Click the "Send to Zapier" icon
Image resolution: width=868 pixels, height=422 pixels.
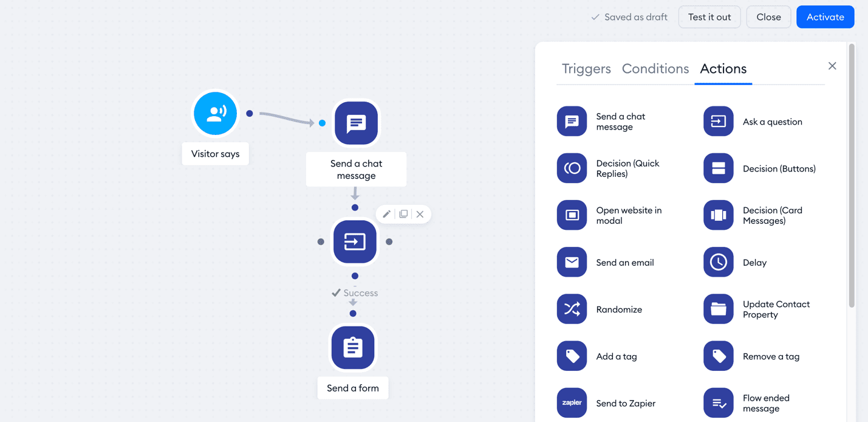coord(572,403)
